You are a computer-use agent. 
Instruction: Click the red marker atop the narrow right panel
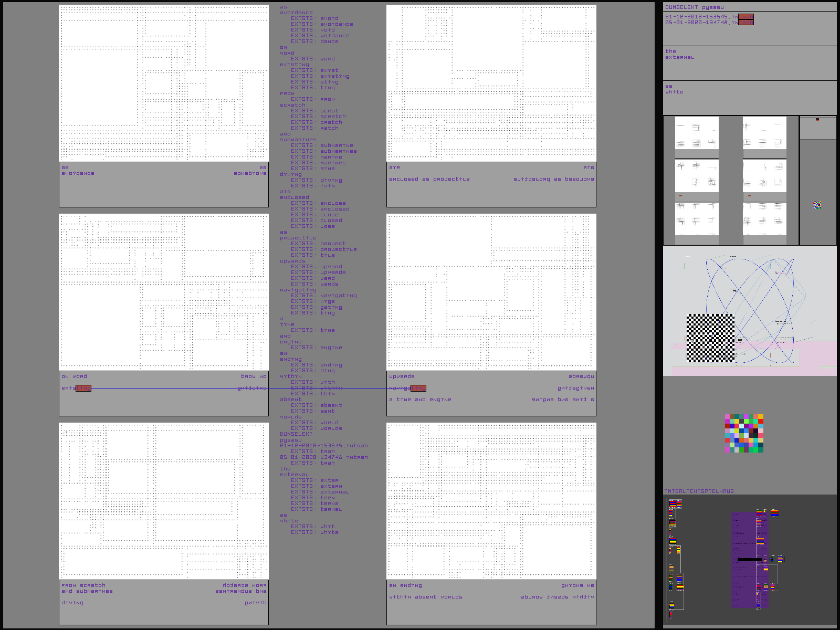pos(817,120)
